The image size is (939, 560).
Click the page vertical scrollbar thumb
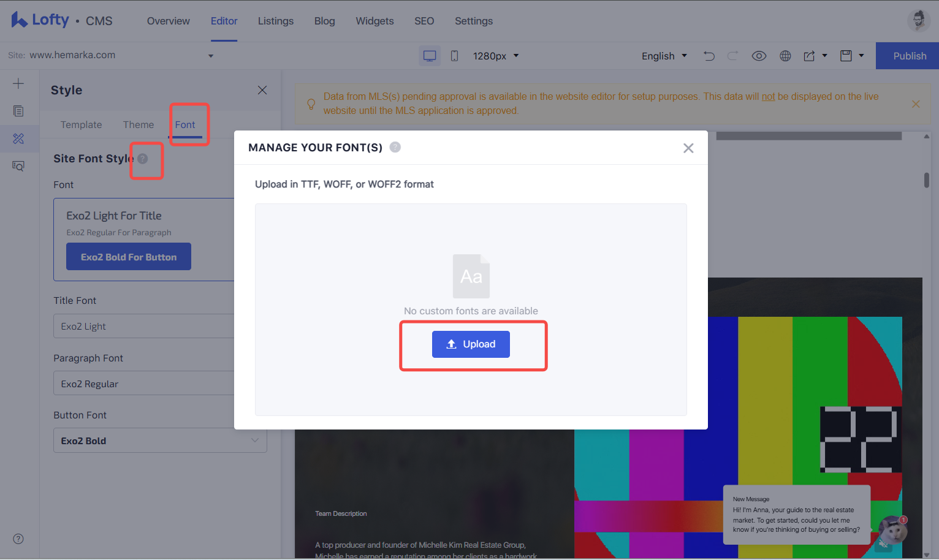(x=927, y=180)
